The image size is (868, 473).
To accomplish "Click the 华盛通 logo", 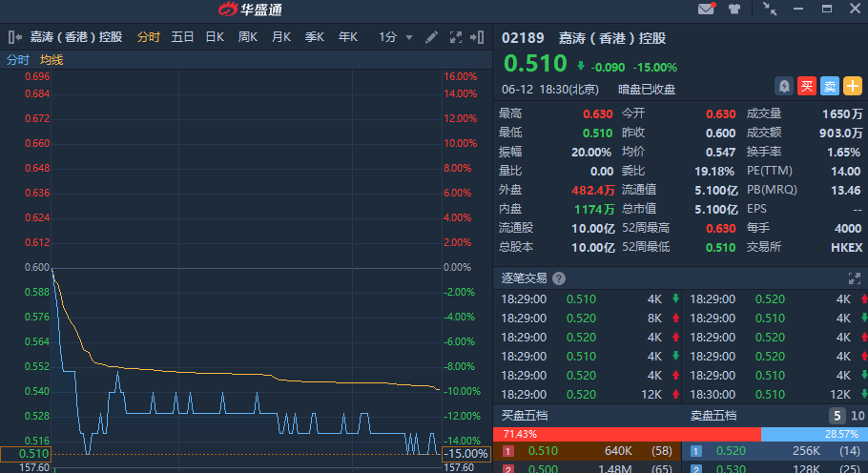I will tap(250, 9).
